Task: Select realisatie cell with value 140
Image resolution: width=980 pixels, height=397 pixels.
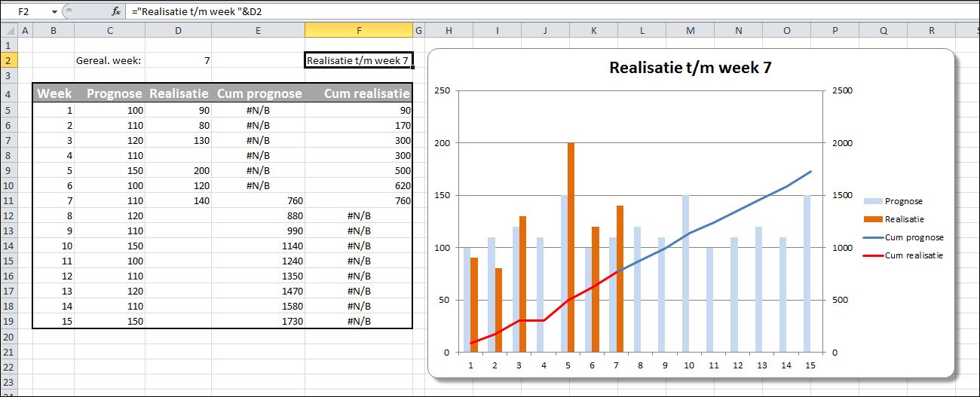Action: [178, 200]
